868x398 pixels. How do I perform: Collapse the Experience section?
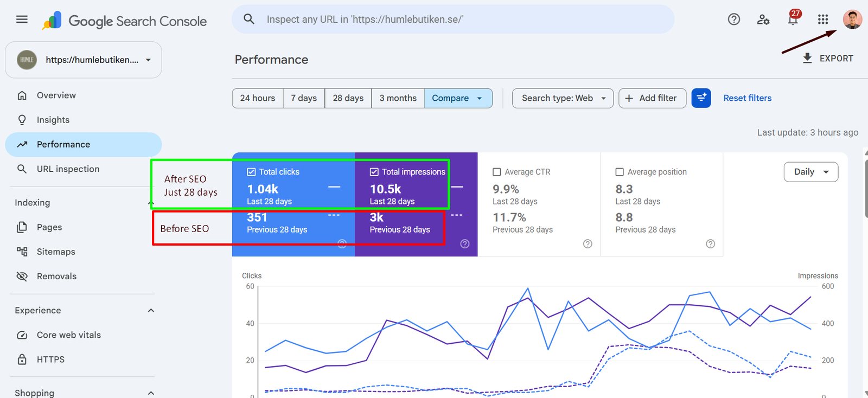click(151, 311)
